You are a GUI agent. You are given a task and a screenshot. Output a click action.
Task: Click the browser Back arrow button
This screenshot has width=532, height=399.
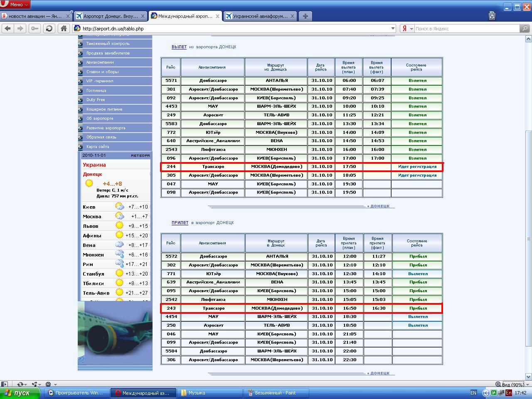[x=7, y=29]
